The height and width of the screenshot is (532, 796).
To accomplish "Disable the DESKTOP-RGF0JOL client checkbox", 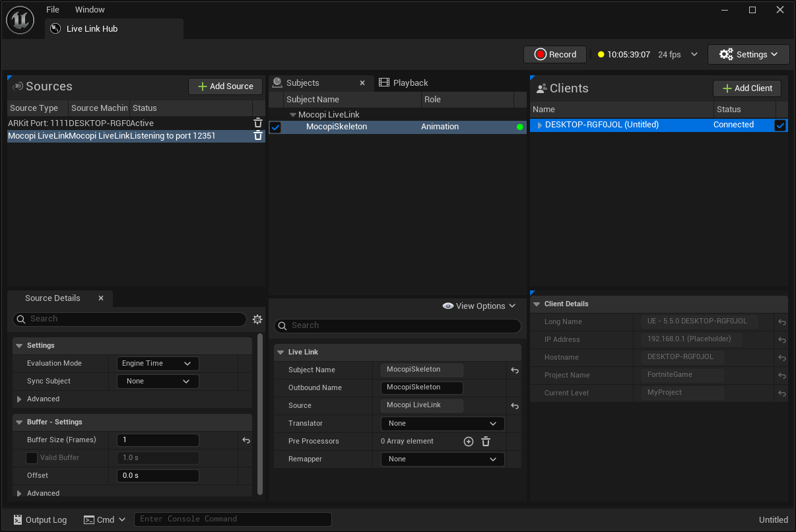I will [780, 125].
